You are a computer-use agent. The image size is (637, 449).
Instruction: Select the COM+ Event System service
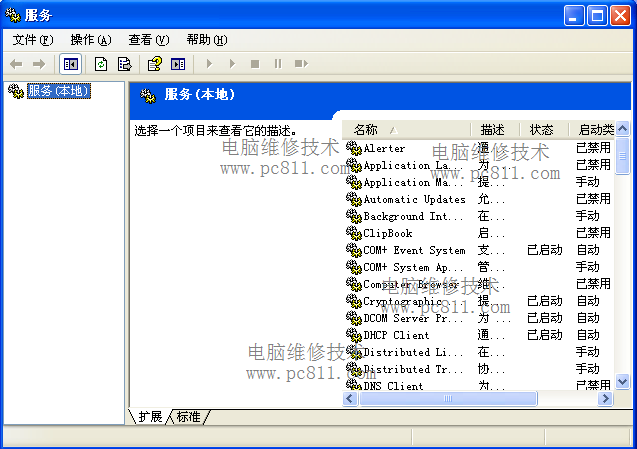coord(479,250)
